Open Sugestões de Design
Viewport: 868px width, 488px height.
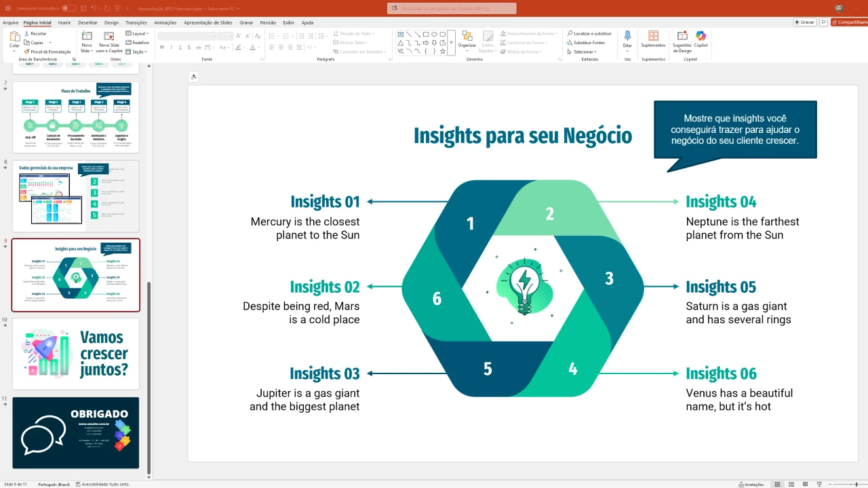point(682,37)
